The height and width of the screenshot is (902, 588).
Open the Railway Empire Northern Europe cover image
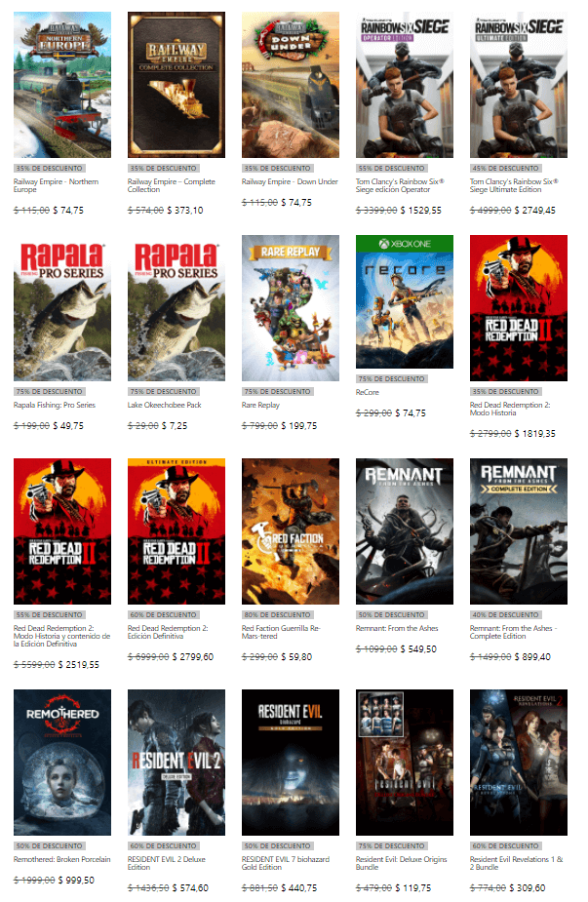[62, 84]
